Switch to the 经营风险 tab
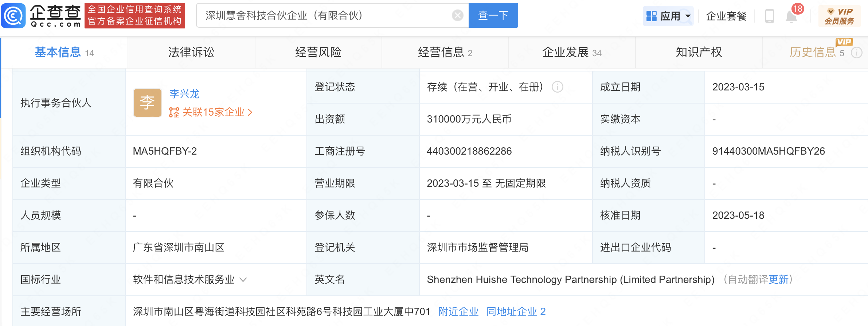Viewport: 868px width, 326px height. coord(318,53)
